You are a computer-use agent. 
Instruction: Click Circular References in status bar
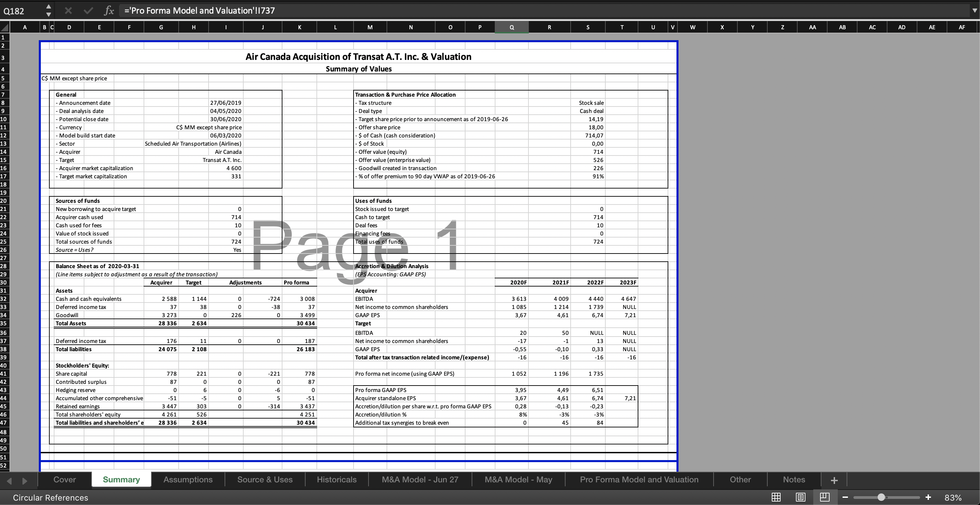51,498
